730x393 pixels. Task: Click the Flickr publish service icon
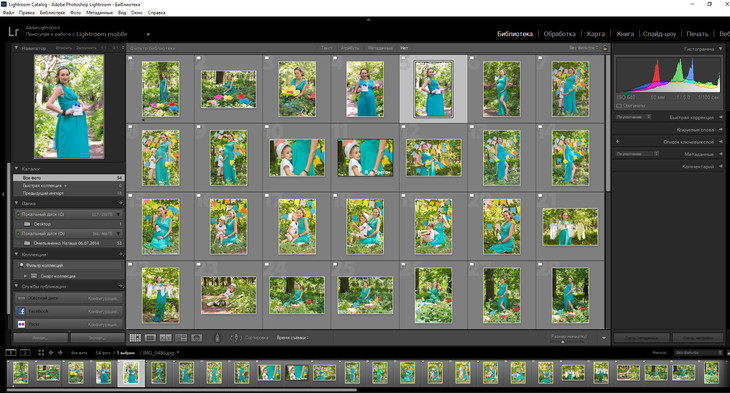(x=21, y=324)
